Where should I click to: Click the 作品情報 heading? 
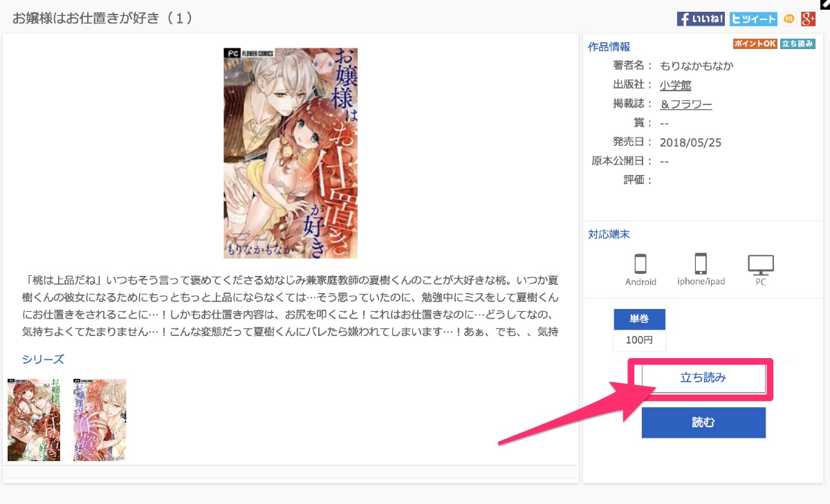(x=609, y=46)
